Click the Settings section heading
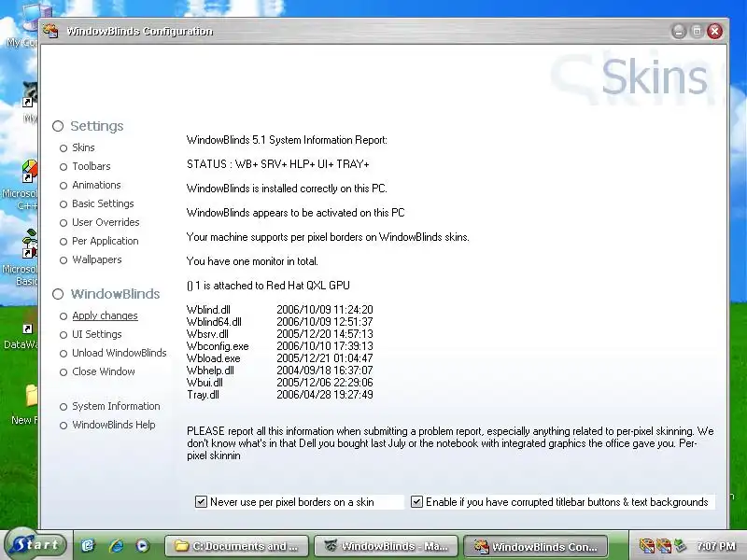This screenshot has width=747, height=560. tap(97, 126)
